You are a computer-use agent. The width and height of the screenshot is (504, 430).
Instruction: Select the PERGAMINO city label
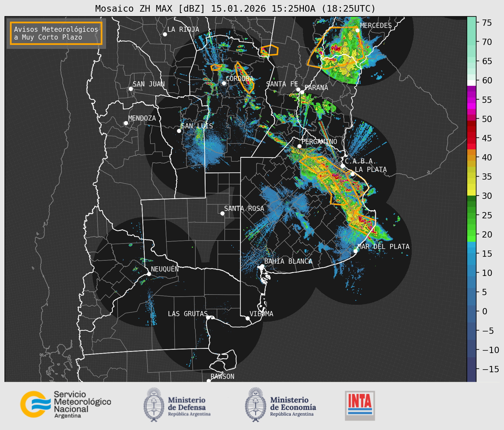click(319, 141)
